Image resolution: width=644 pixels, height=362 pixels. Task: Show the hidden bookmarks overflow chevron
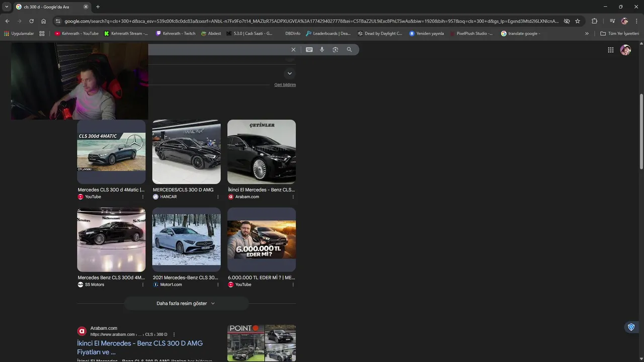point(587,33)
